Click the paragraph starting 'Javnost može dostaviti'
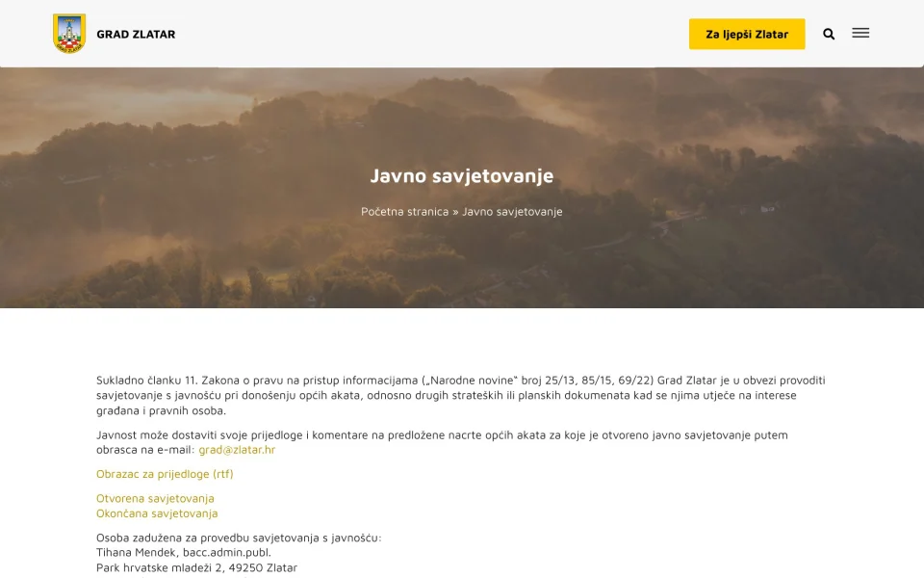The image size is (924, 578). (442, 442)
